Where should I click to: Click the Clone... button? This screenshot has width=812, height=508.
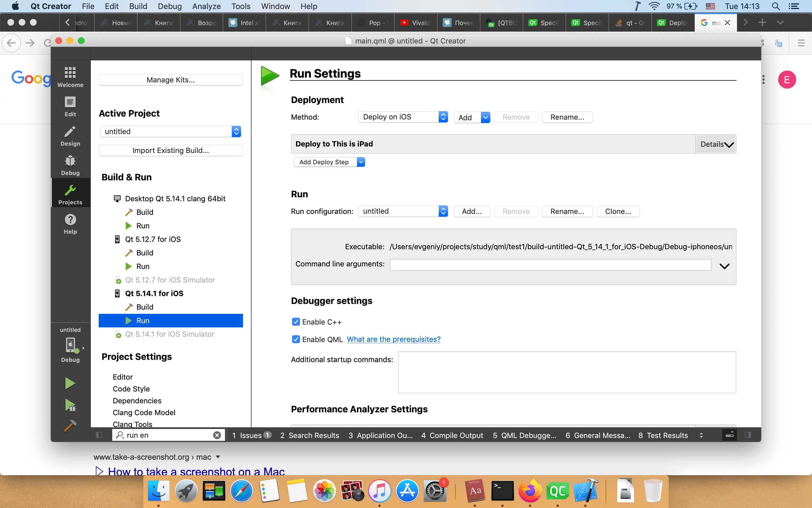pos(618,211)
